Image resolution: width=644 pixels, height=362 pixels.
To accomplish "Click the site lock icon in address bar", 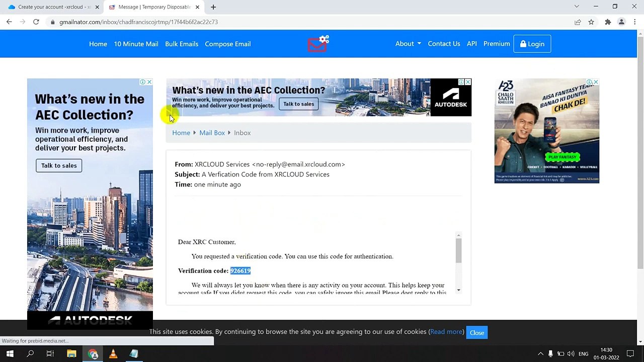I will [52, 22].
